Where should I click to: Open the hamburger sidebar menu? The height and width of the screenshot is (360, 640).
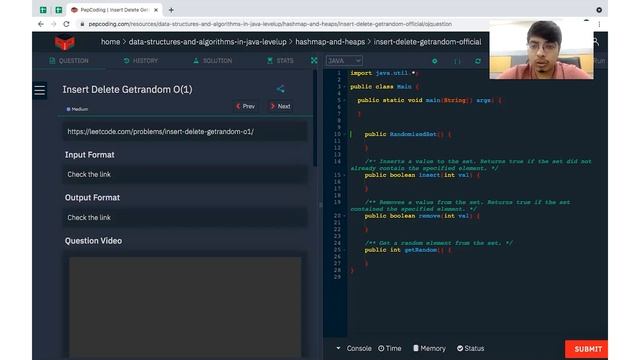[40, 90]
